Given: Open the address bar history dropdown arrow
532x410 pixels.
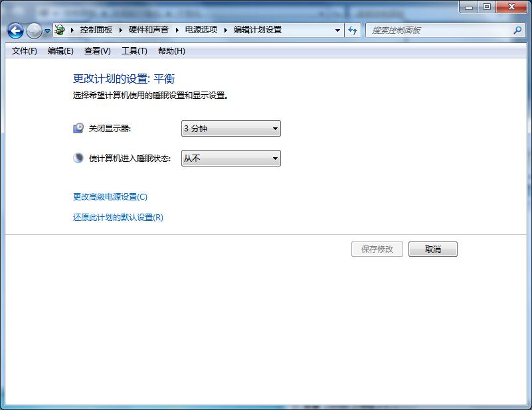Looking at the screenshot, I should pos(337,30).
